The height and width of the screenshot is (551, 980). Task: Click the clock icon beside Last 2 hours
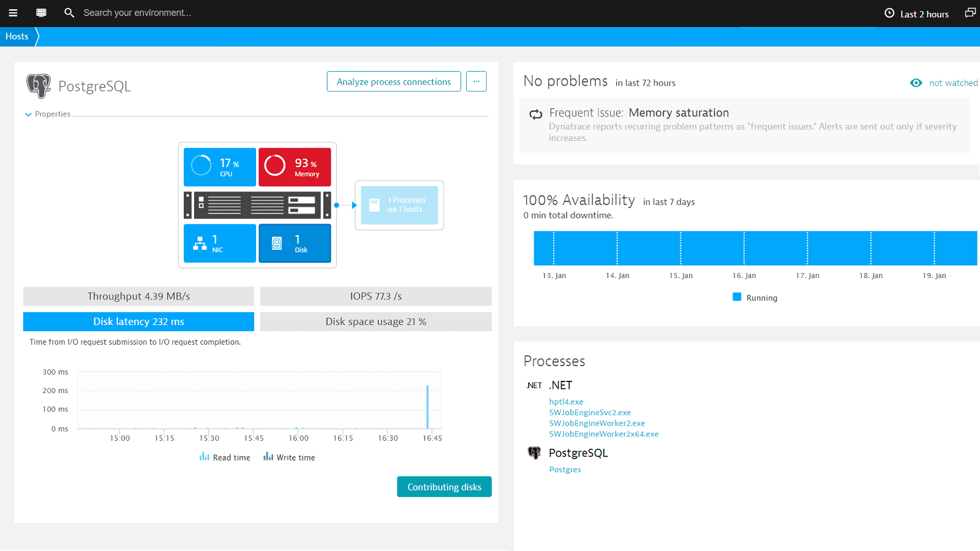tap(889, 13)
